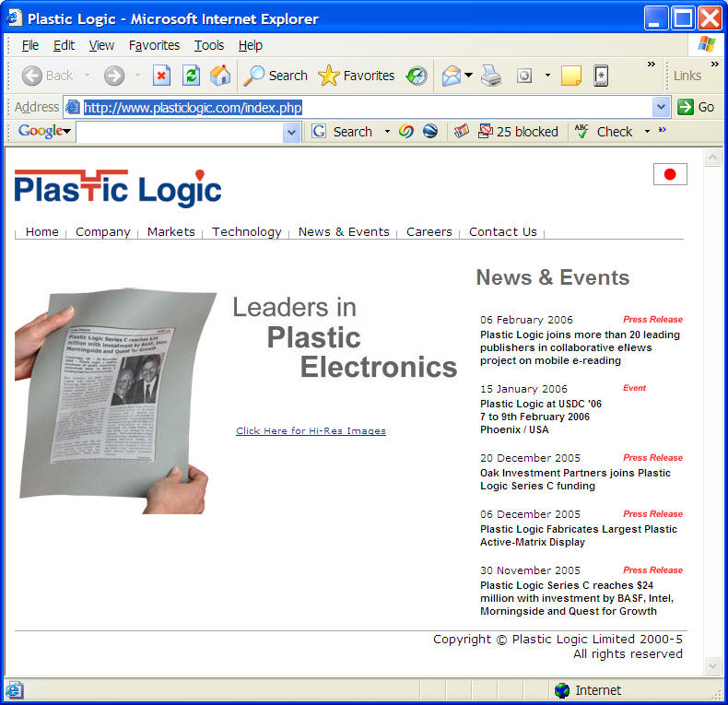The height and width of the screenshot is (705, 728).
Task: Open the Favorites menu
Action: click(x=154, y=45)
